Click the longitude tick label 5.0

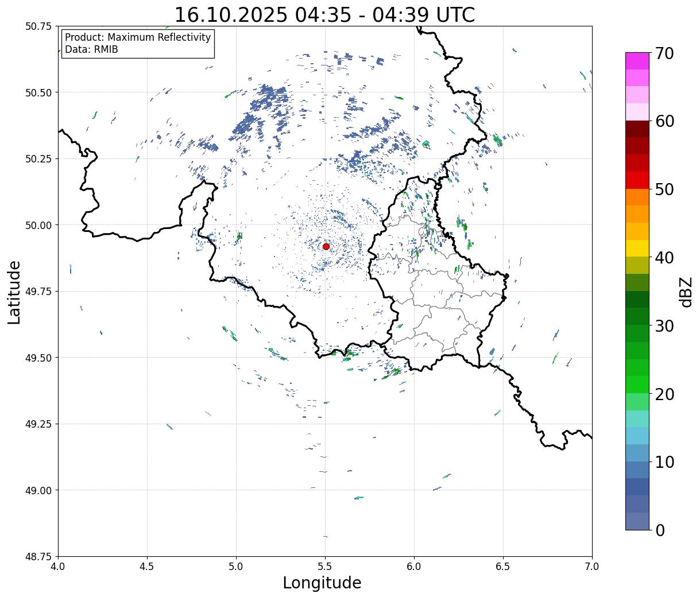pyautogui.click(x=236, y=567)
